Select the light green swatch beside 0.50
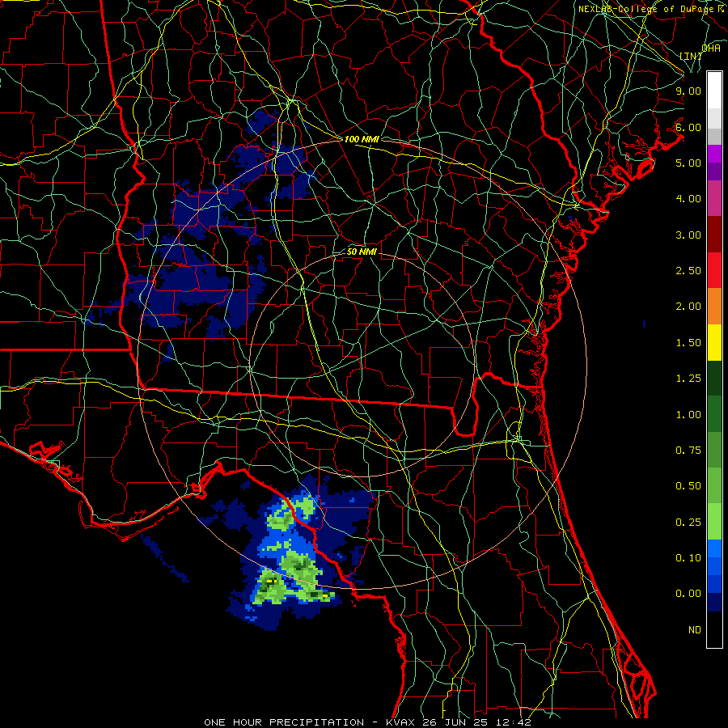The width and height of the screenshot is (728, 728). point(714,485)
